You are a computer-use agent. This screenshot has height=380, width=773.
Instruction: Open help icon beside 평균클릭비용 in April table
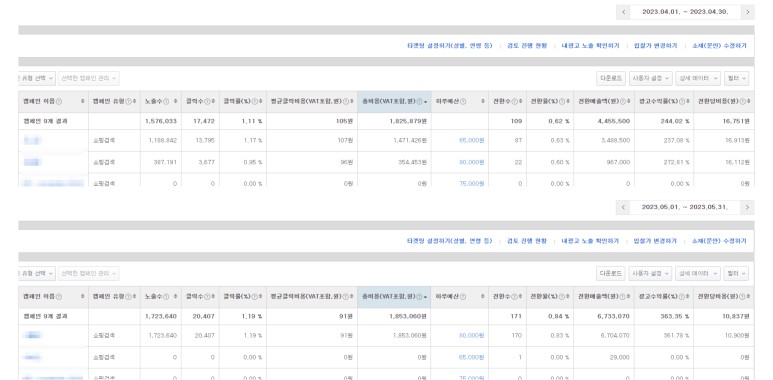pyautogui.click(x=346, y=102)
